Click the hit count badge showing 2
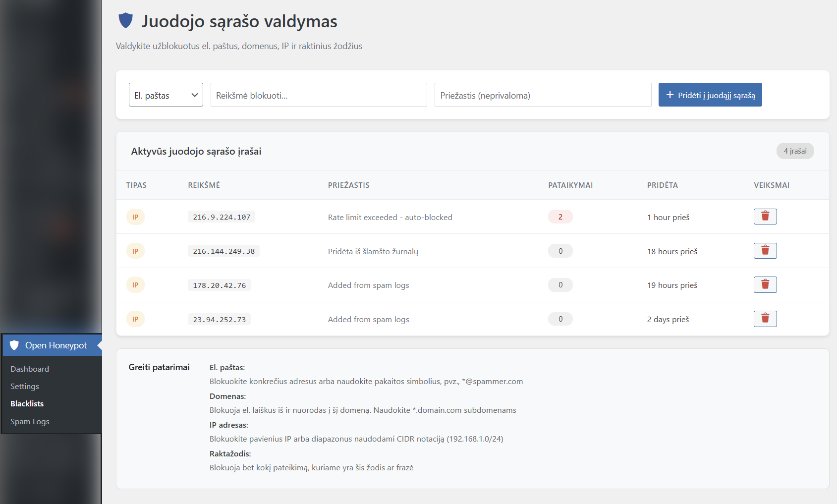This screenshot has height=504, width=837. coord(560,217)
